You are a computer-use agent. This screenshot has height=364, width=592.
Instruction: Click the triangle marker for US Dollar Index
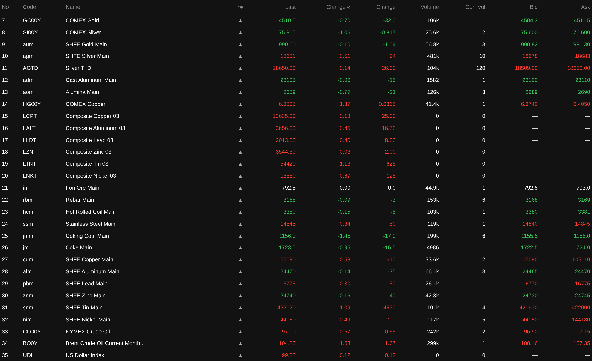click(240, 356)
